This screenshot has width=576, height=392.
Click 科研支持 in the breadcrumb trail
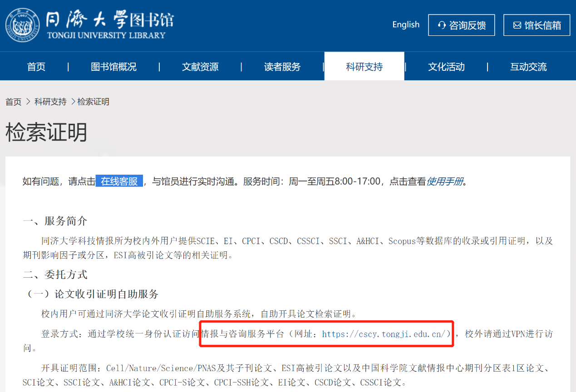click(x=50, y=102)
